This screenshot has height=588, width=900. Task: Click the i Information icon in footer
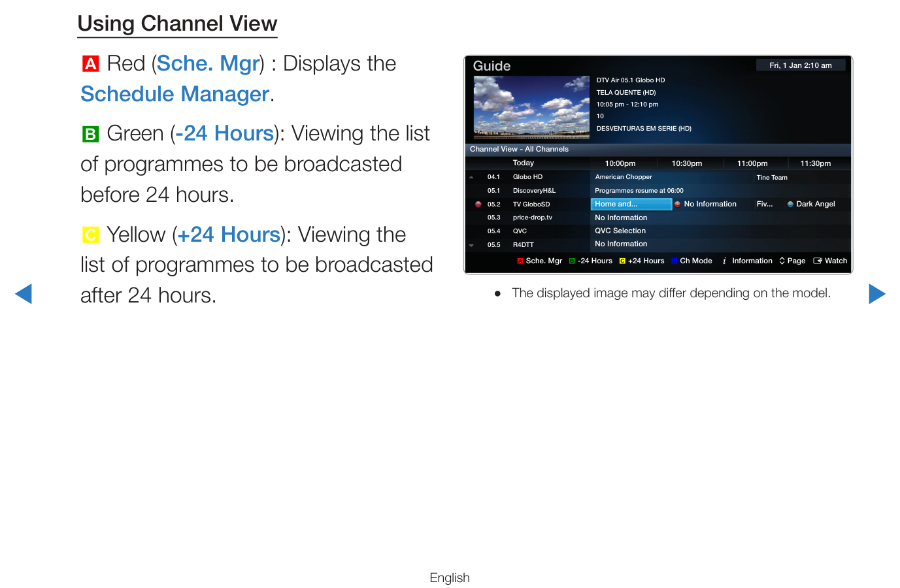(x=724, y=261)
